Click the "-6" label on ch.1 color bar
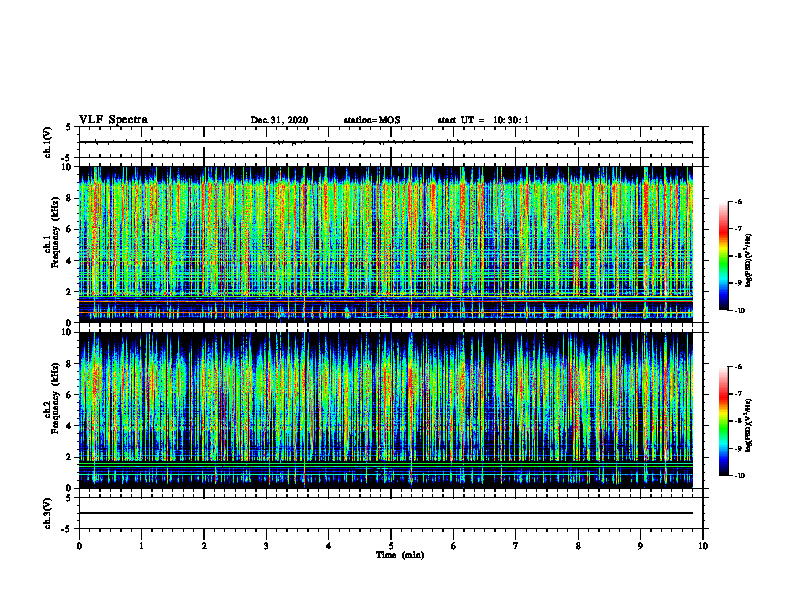 click(738, 201)
